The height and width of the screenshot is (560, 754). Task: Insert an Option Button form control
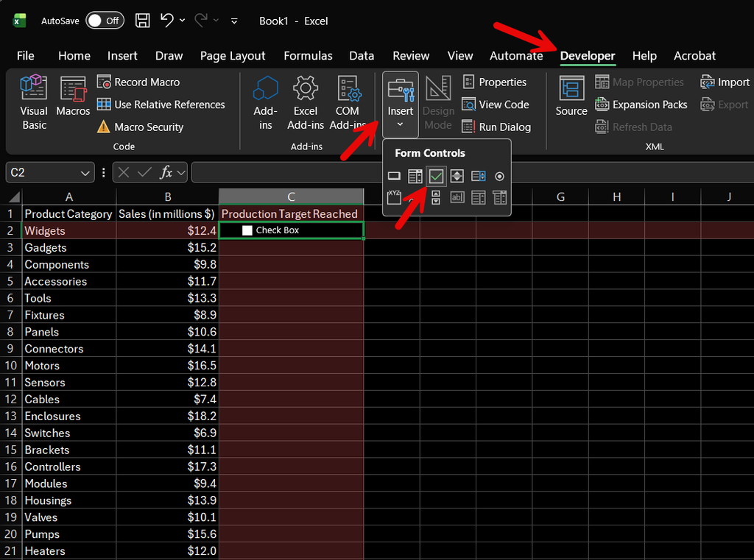point(500,177)
